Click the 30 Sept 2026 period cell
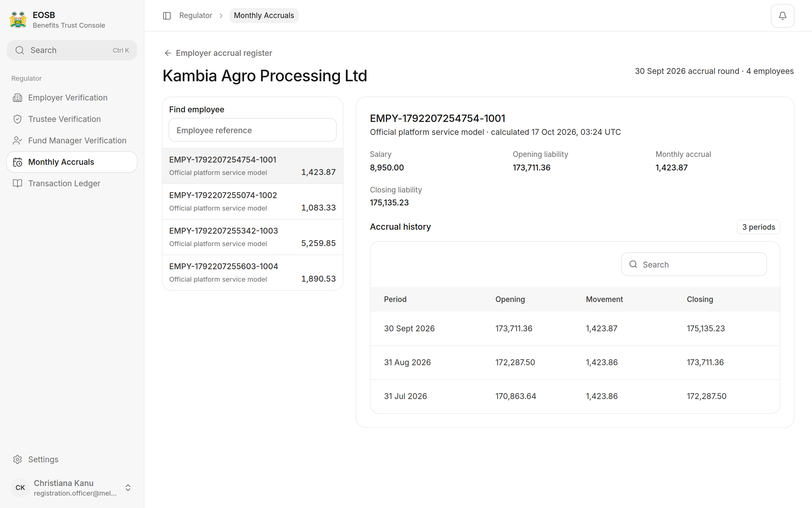812x508 pixels. click(x=409, y=328)
